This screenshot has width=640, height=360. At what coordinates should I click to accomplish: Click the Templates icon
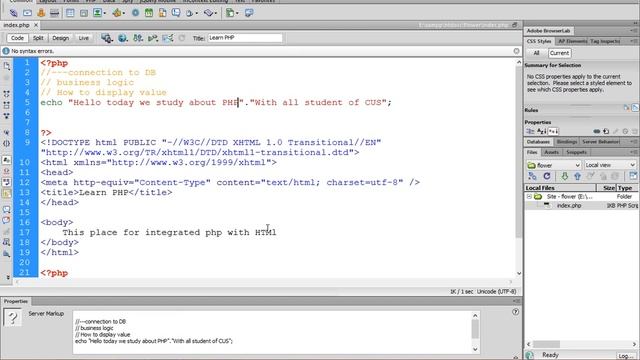click(230, 13)
